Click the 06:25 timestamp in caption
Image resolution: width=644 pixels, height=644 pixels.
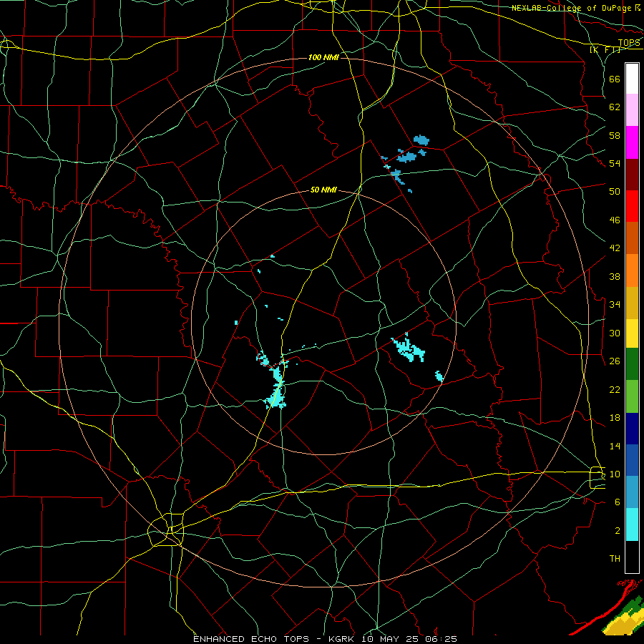441,639
